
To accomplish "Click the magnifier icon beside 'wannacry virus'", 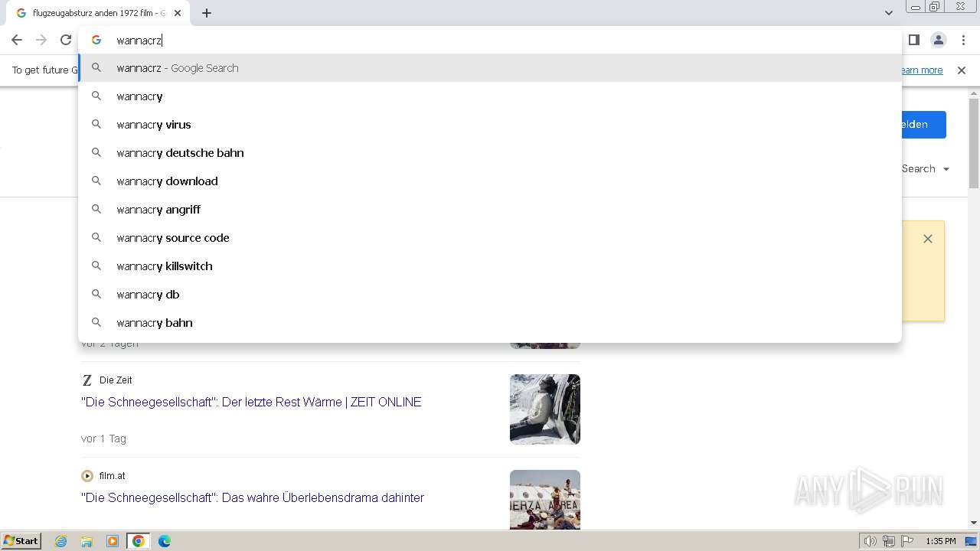I will (x=96, y=124).
